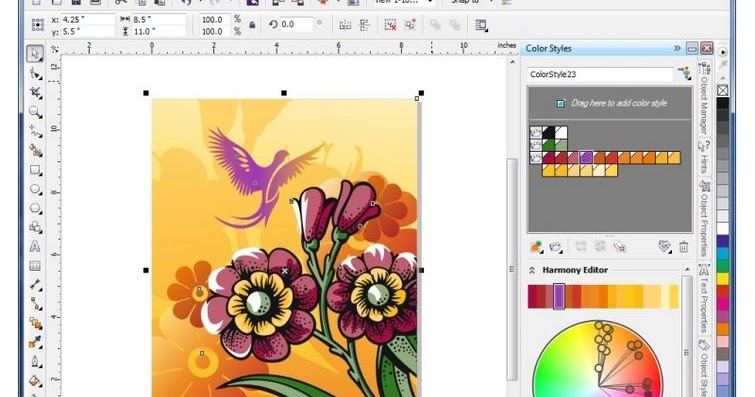
Task: Click the object height field 11.0"
Action: tap(159, 31)
